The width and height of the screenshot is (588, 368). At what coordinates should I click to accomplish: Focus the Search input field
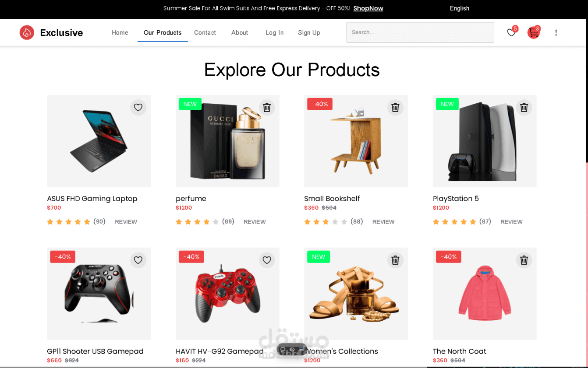coord(420,32)
